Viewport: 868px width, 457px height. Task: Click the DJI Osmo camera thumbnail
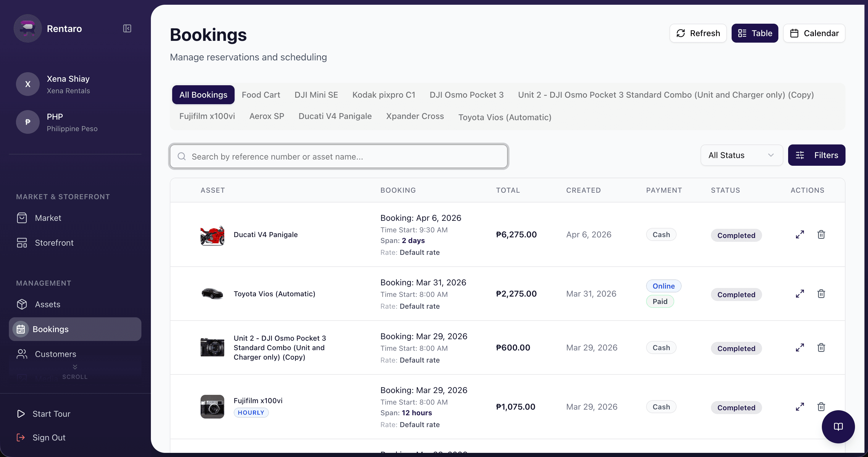point(212,347)
